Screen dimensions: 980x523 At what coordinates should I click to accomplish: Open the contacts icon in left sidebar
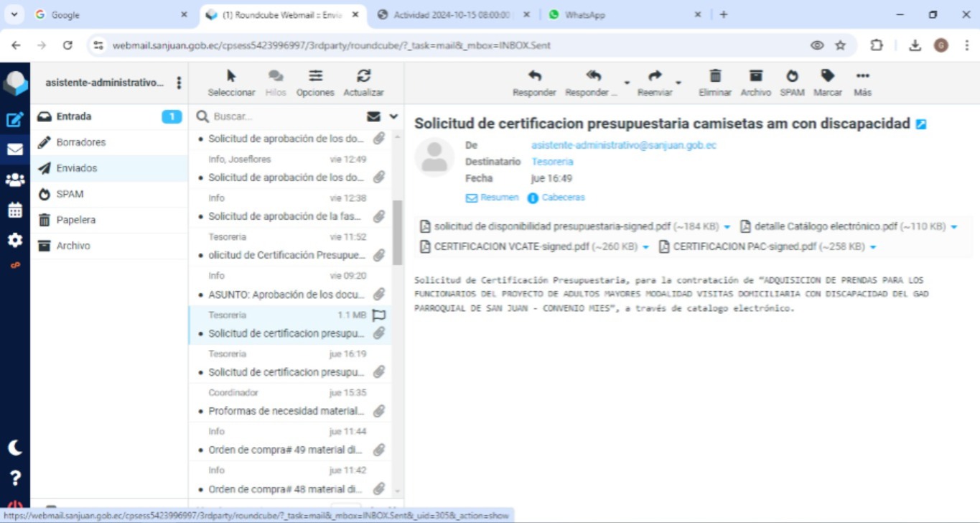(x=14, y=180)
